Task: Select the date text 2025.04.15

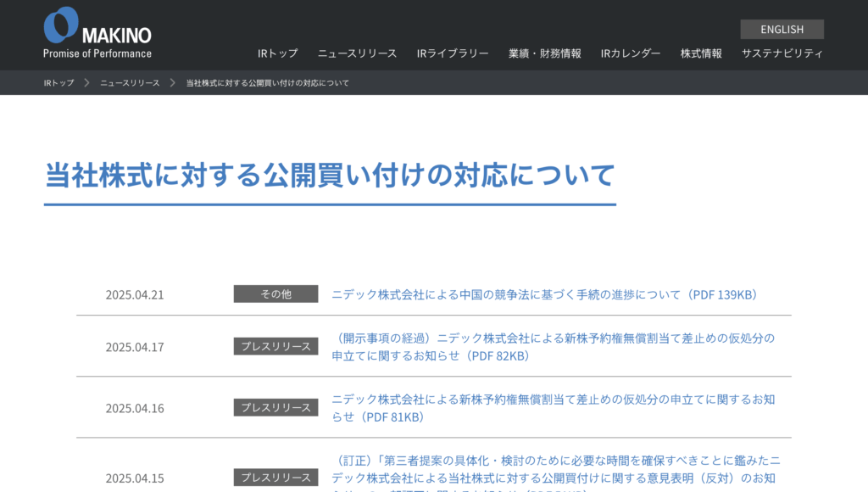Action: click(x=135, y=478)
